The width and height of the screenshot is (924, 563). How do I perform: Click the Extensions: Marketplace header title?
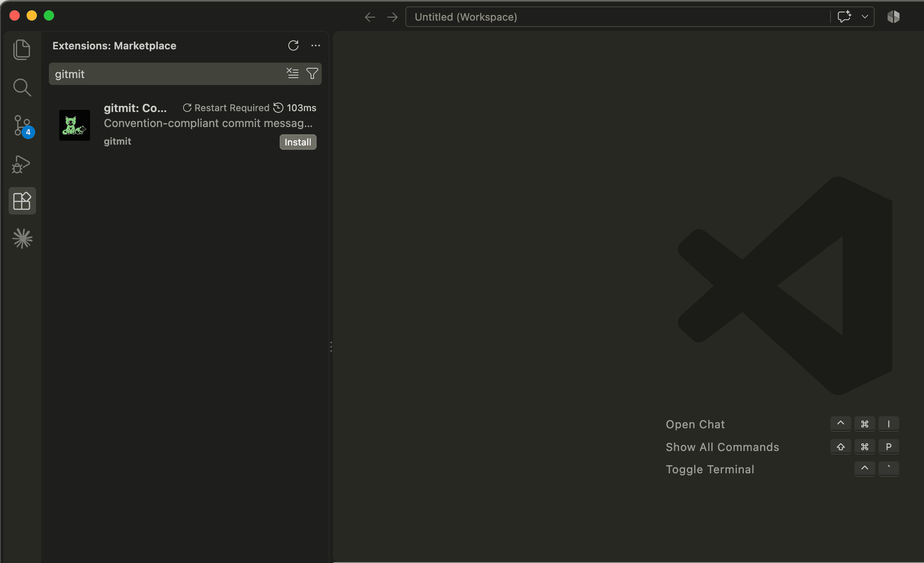tap(114, 45)
